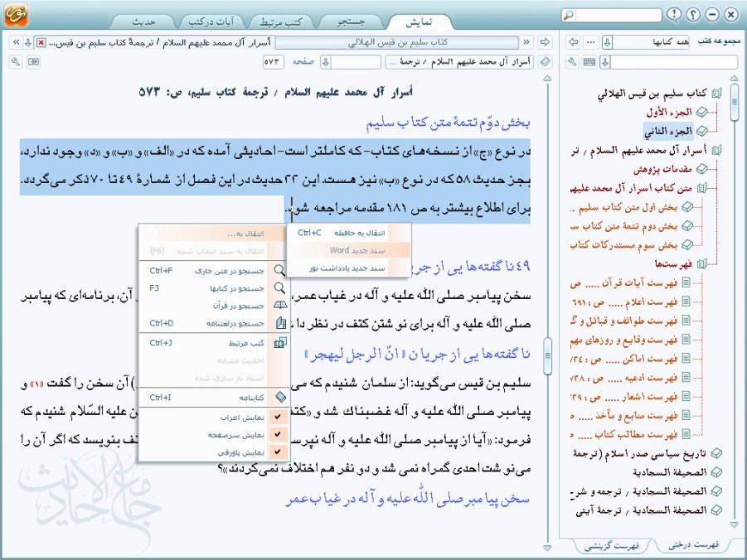The image size is (747, 560).
Task: Collapse کتاب سلیم بن قیس الهلالی tree node
Action: click(717, 94)
